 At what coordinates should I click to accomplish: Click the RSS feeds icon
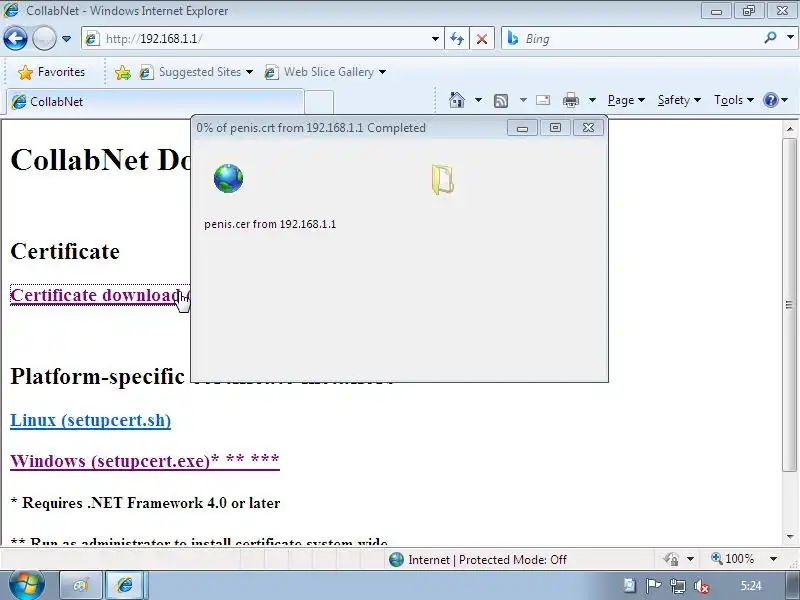pyautogui.click(x=501, y=101)
